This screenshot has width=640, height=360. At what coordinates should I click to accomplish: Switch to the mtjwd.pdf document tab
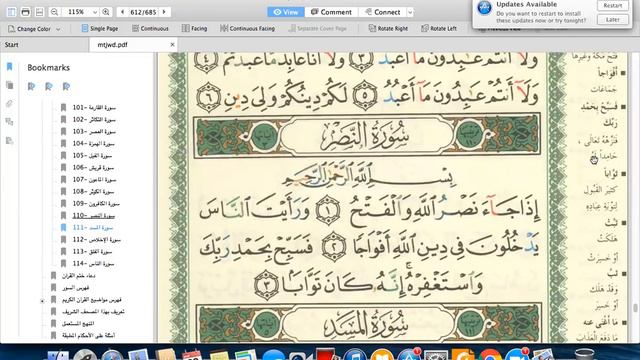(113, 44)
